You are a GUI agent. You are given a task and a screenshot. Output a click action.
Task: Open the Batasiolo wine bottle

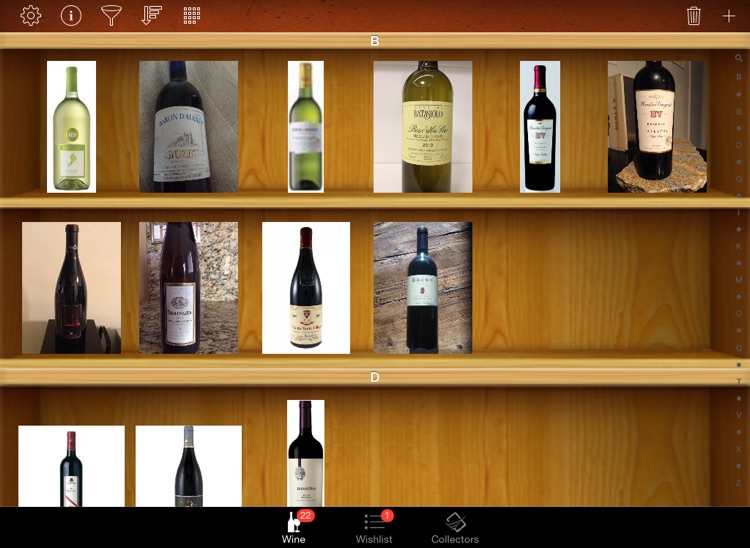pyautogui.click(x=423, y=127)
